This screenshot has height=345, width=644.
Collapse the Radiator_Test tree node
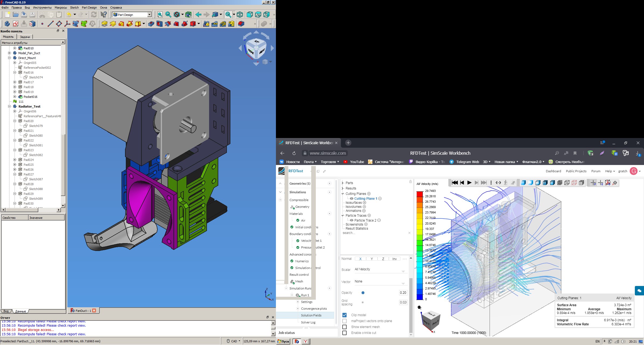coord(9,106)
